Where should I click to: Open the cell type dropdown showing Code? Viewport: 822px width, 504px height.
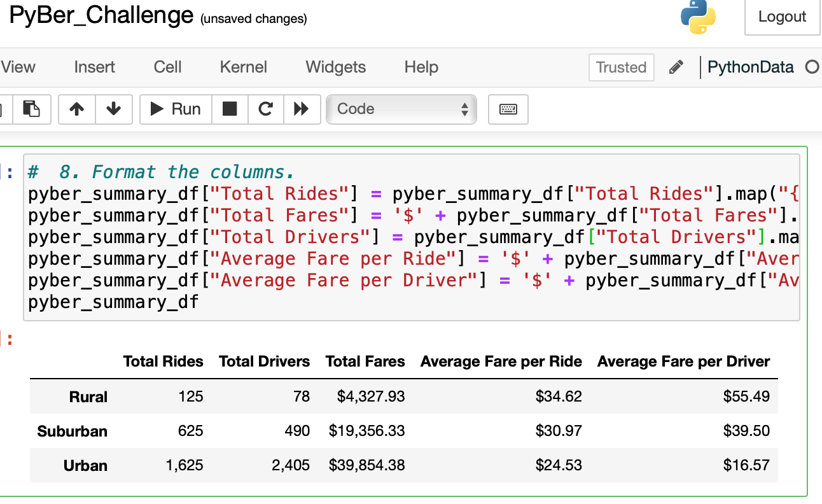[401, 109]
